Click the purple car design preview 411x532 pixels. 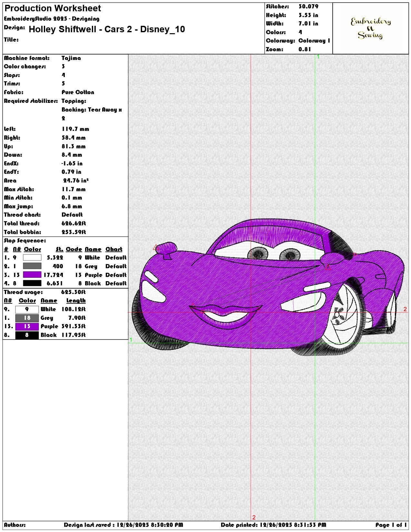[268, 288]
